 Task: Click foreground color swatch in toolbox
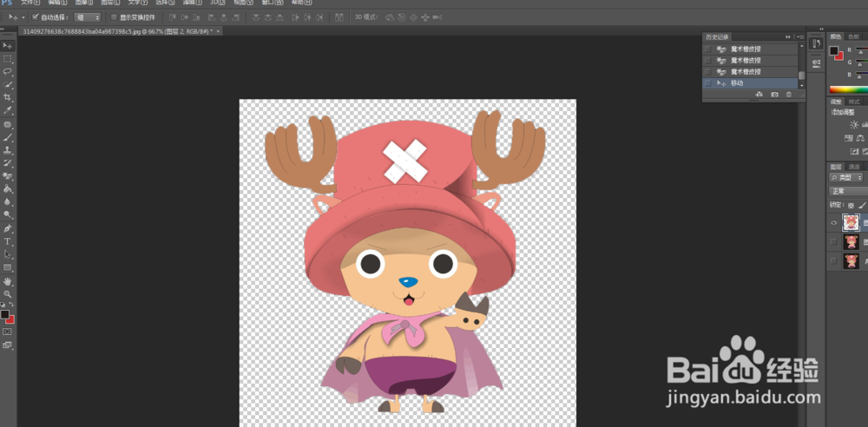(5, 314)
